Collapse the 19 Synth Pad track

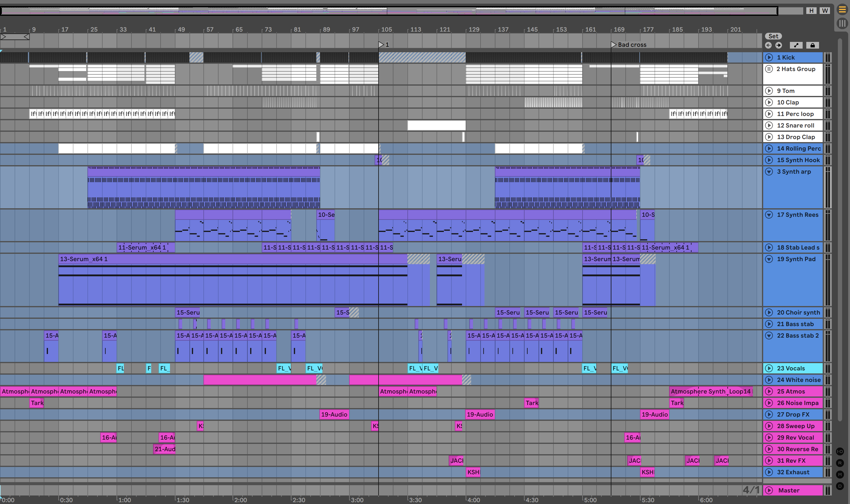point(769,259)
